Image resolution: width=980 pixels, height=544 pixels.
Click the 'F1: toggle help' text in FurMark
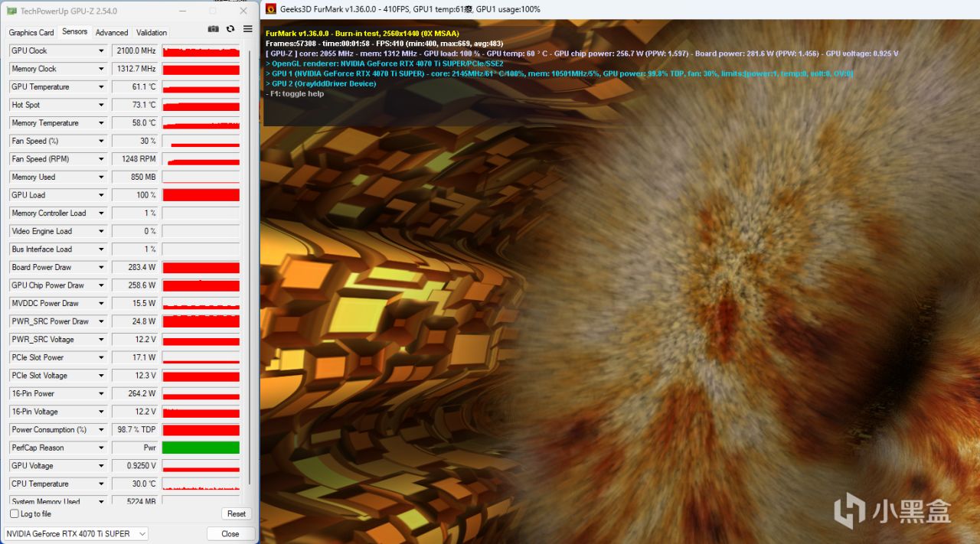pyautogui.click(x=295, y=93)
